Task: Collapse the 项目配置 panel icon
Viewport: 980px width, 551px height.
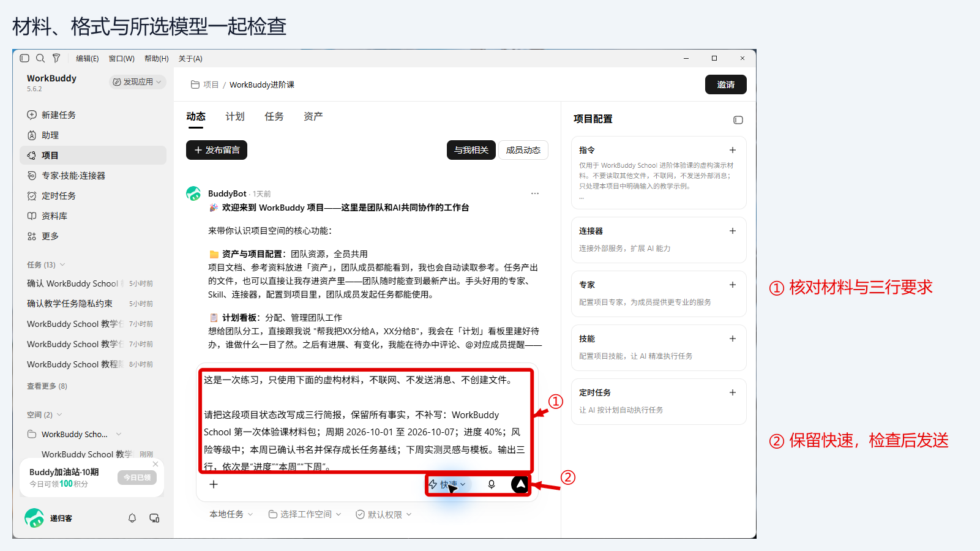Action: (x=738, y=120)
